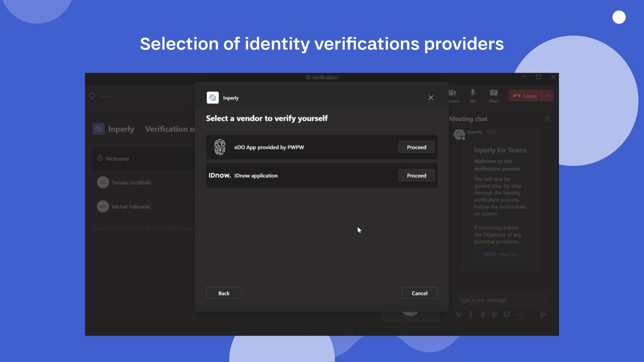Viewport: 644px width, 362px height.
Task: Cancel the vendor selection dialog
Action: point(420,293)
